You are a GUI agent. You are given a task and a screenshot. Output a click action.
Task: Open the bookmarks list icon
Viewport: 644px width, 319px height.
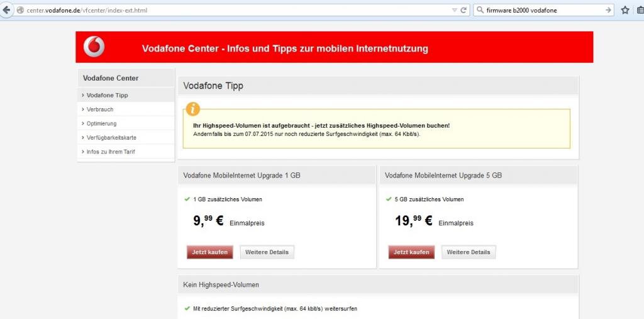(x=640, y=10)
